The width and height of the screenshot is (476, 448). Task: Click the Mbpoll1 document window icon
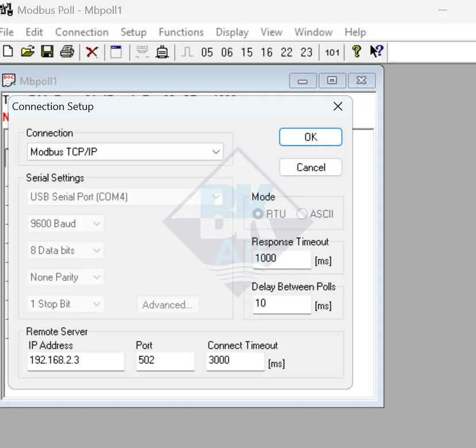[9, 81]
